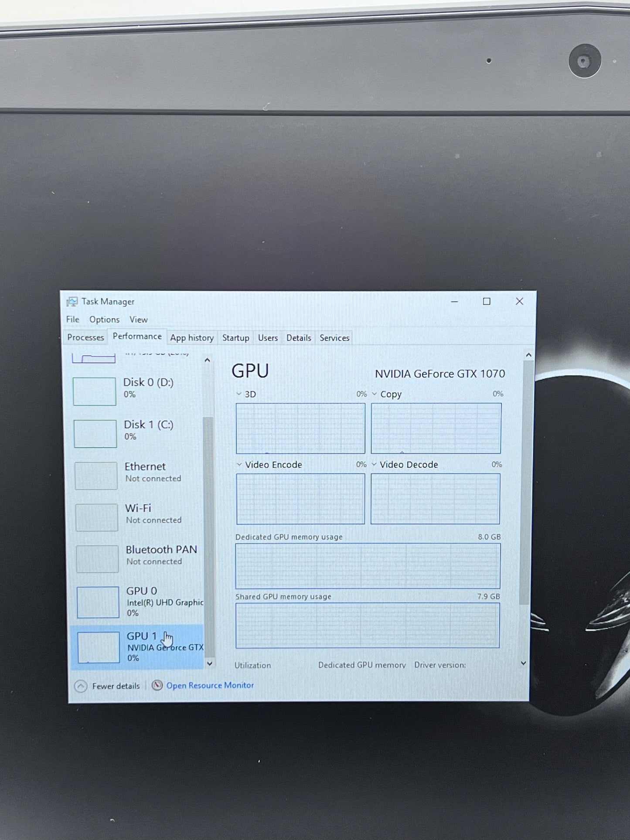Select Wi-Fi in the performance sidebar
The image size is (630, 840).
(137, 517)
